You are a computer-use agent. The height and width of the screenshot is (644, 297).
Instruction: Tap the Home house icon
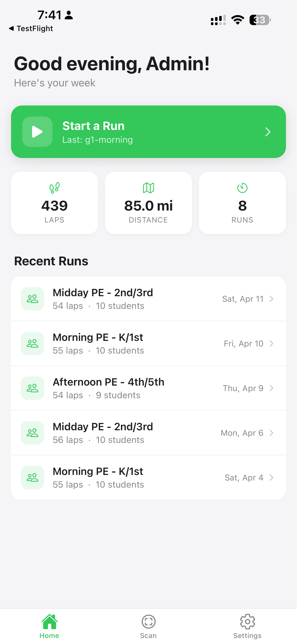point(49,621)
